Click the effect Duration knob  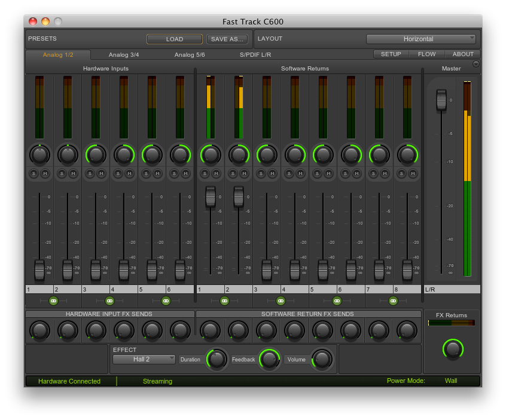tap(217, 359)
